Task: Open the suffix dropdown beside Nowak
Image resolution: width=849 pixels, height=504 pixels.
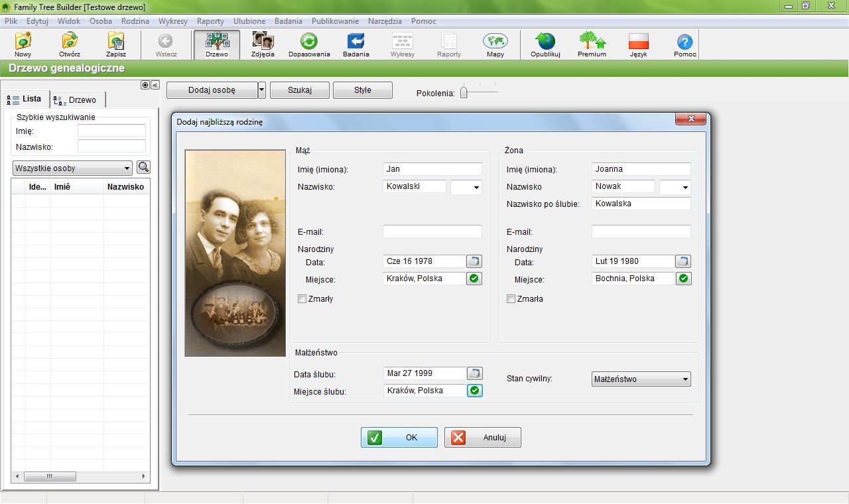Action: point(675,188)
